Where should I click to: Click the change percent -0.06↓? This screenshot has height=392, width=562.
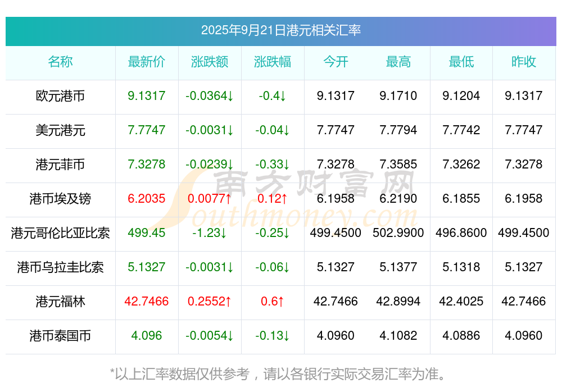pyautogui.click(x=273, y=267)
